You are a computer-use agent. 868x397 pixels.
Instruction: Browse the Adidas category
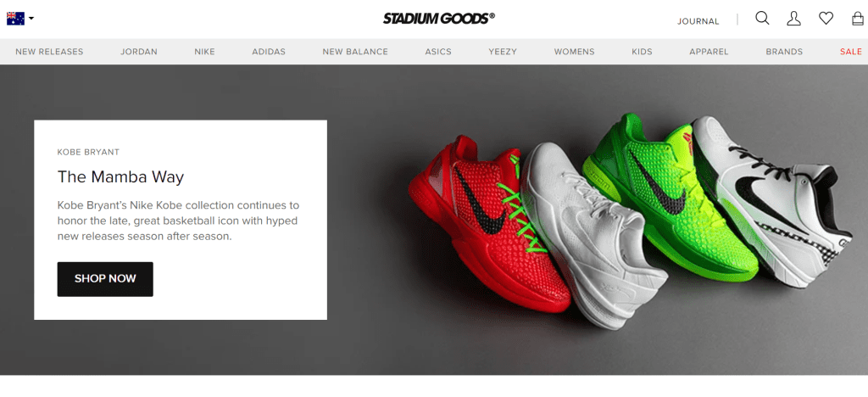[x=269, y=52]
